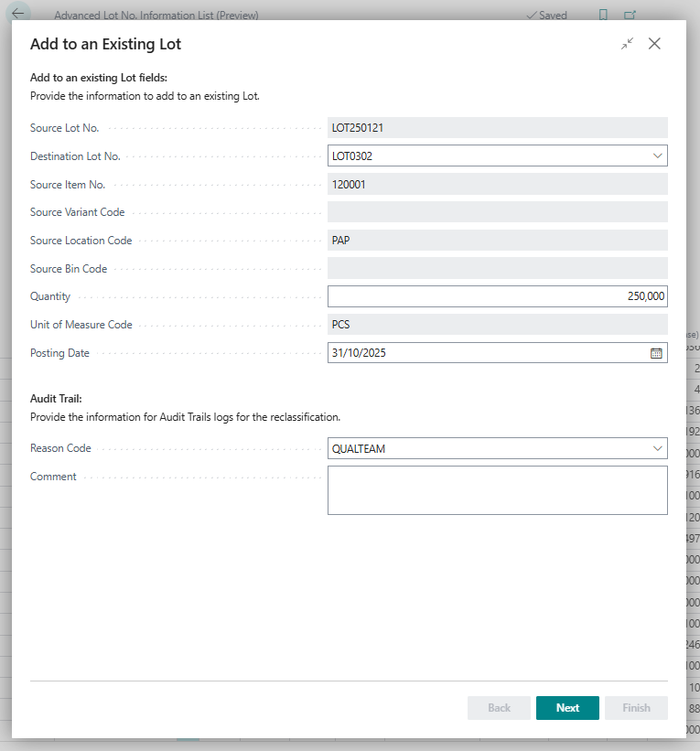Click the Posting Date text field
This screenshot has height=751, width=700.
click(485, 353)
